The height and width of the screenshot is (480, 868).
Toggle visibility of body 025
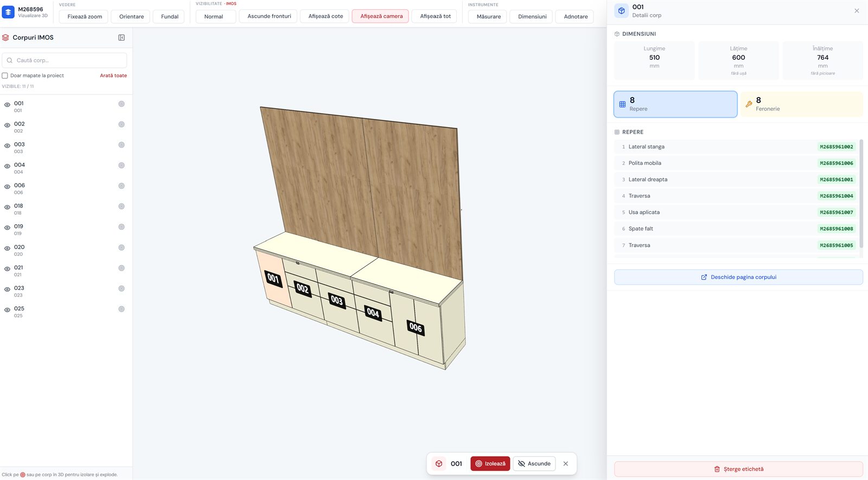pos(7,310)
